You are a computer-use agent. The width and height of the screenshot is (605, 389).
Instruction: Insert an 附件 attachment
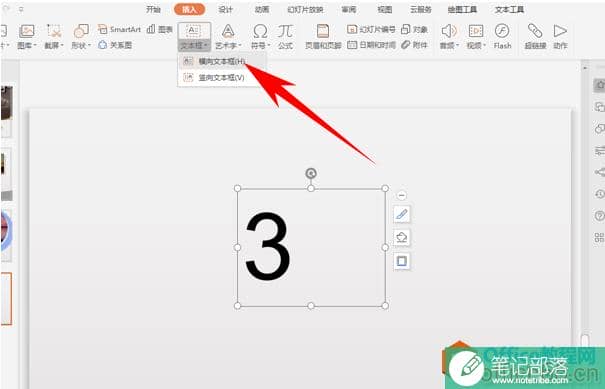click(414, 45)
